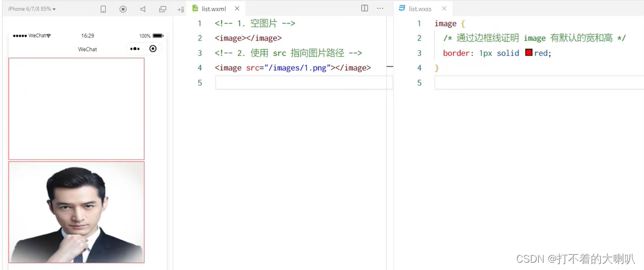Click the WeChat navigation bar title
Image resolution: width=644 pixels, height=270 pixels.
(87, 49)
